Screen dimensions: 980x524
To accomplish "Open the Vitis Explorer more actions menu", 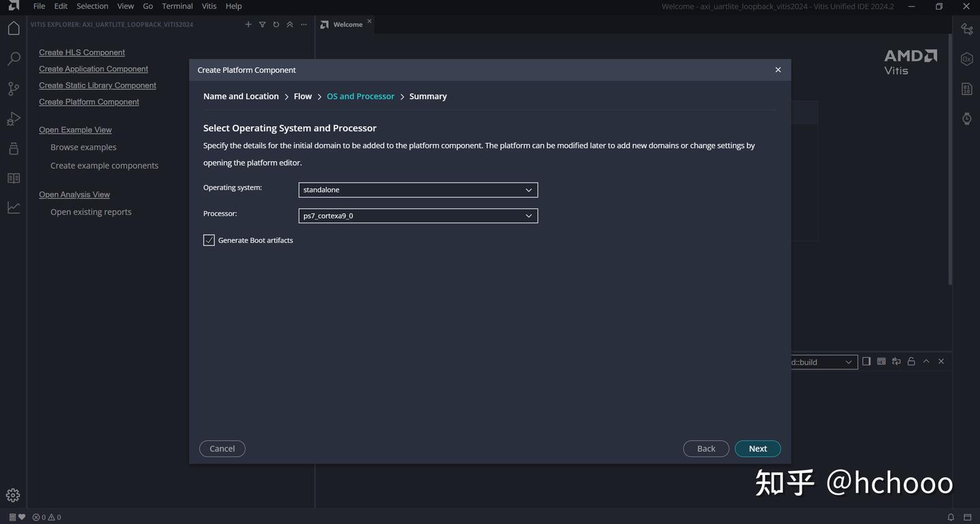I will (304, 24).
